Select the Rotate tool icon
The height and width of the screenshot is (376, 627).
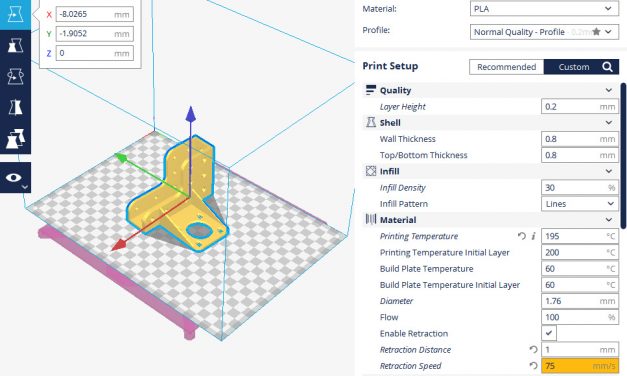(15, 76)
